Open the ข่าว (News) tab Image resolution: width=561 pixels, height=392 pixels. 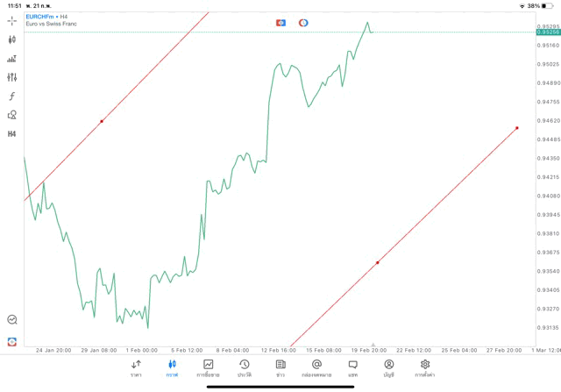pos(280,367)
